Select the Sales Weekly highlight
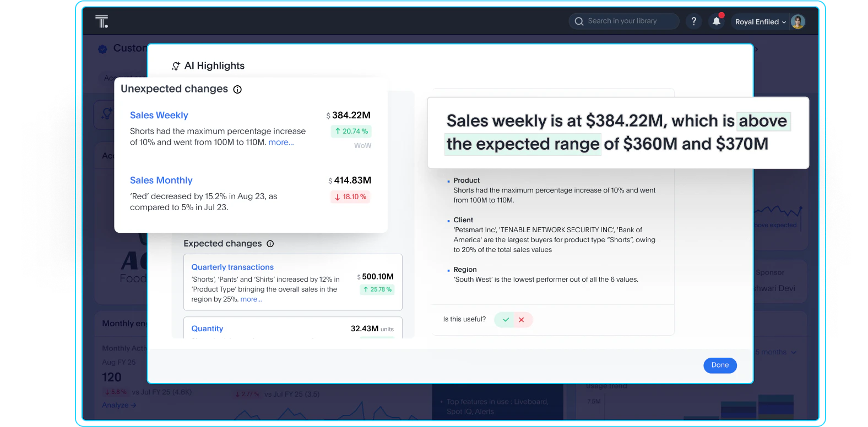The width and height of the screenshot is (868, 427). [x=159, y=115]
